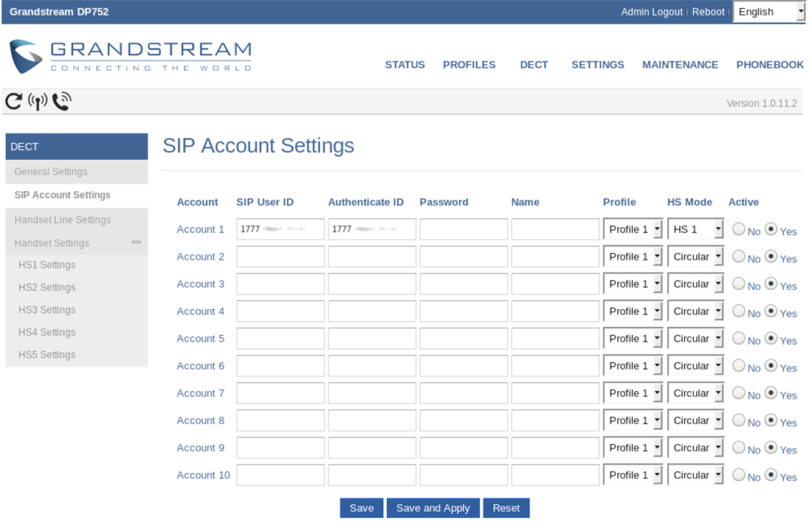Go to General Settings in sidebar

click(x=77, y=171)
